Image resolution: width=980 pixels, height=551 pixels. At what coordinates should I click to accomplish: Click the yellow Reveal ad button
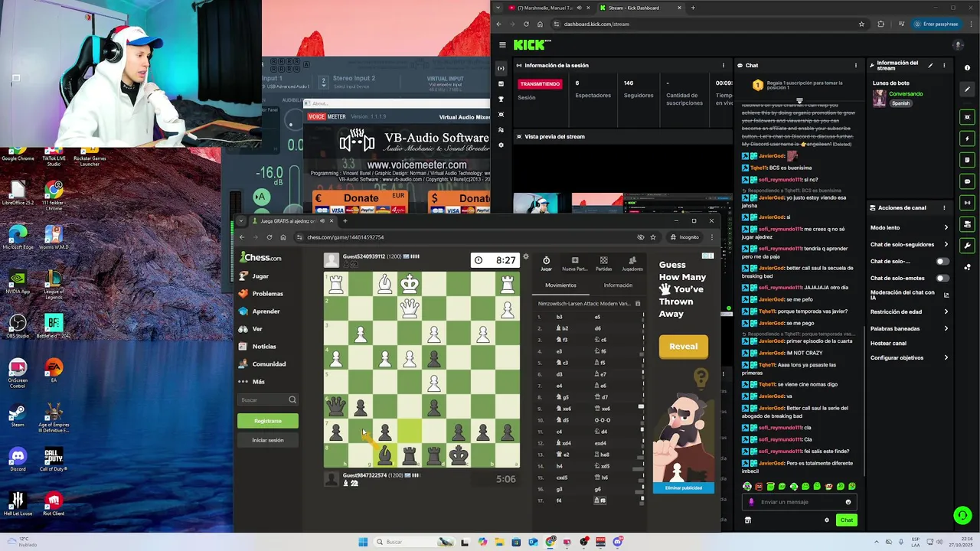tap(683, 347)
